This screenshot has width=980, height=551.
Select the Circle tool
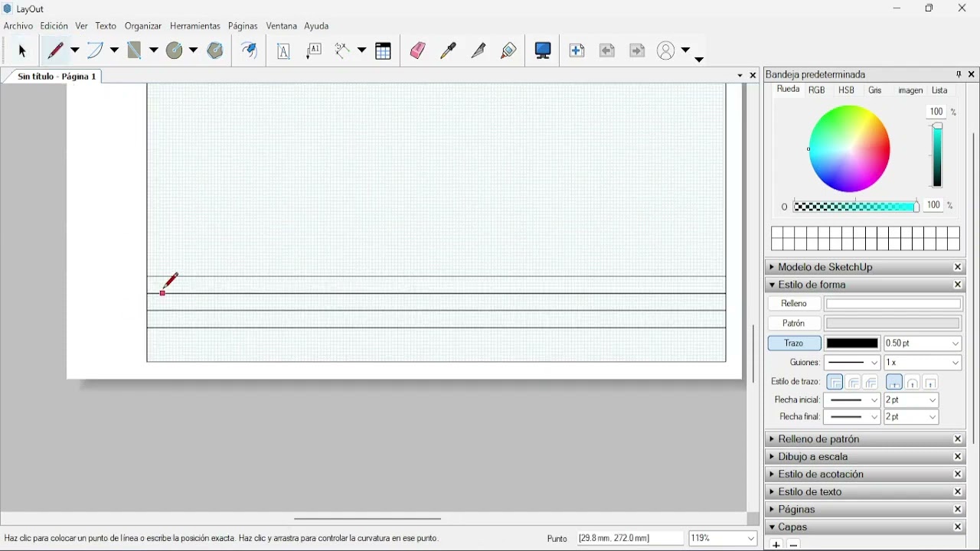(x=175, y=51)
